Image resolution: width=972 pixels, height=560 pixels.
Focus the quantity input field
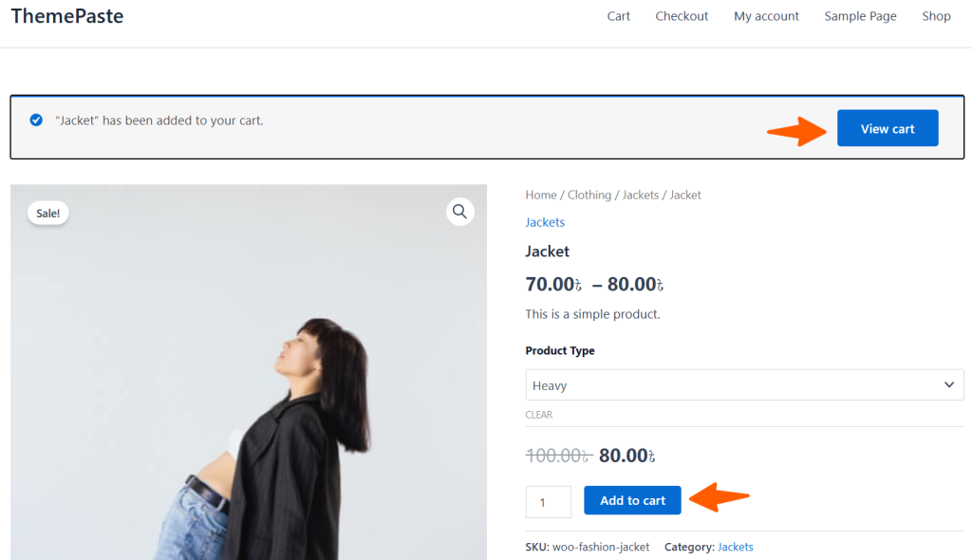tap(549, 502)
